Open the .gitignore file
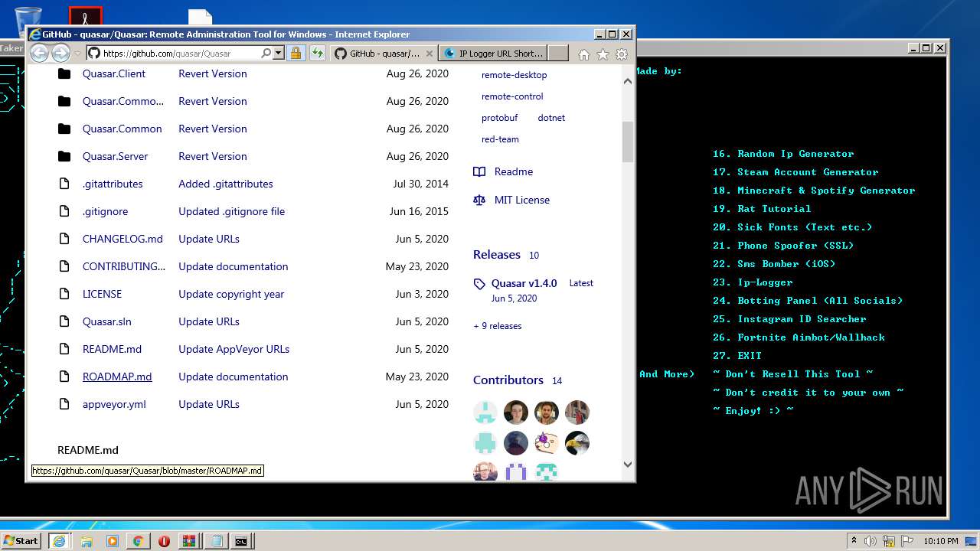Viewport: 980px width, 551px height. (x=106, y=211)
